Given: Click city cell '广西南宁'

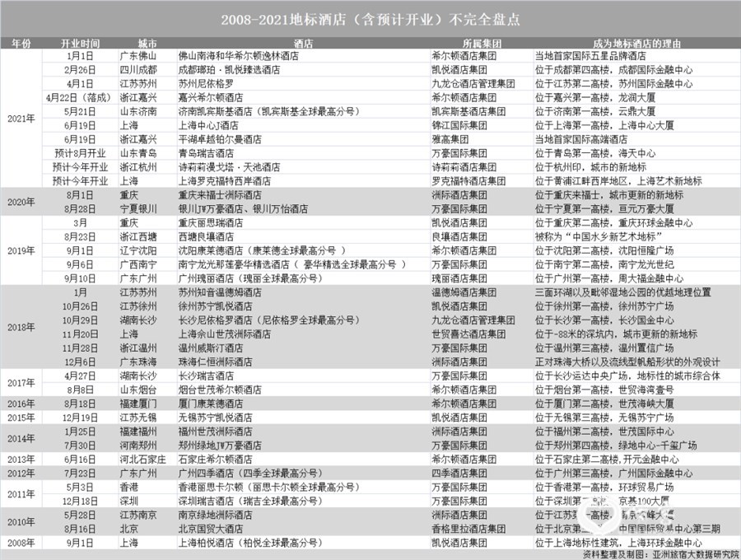Looking at the screenshot, I should point(138,264).
